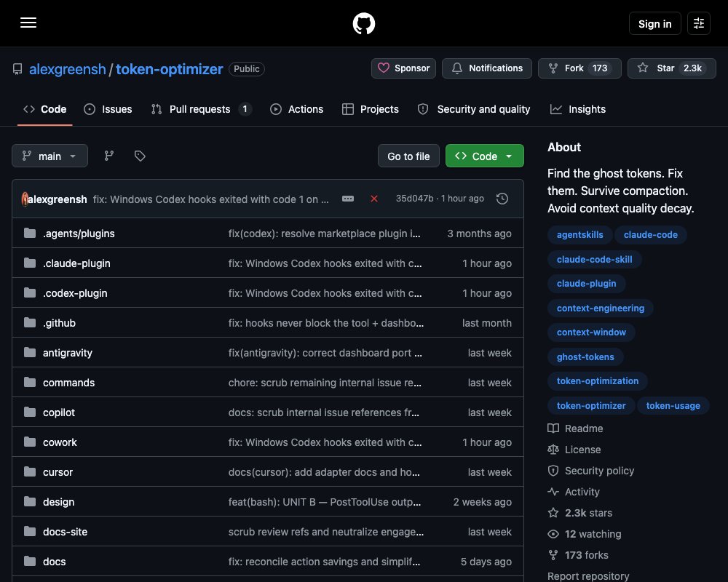Image resolution: width=728 pixels, height=582 pixels.
Task: Open the .github folder
Action: pos(59,323)
